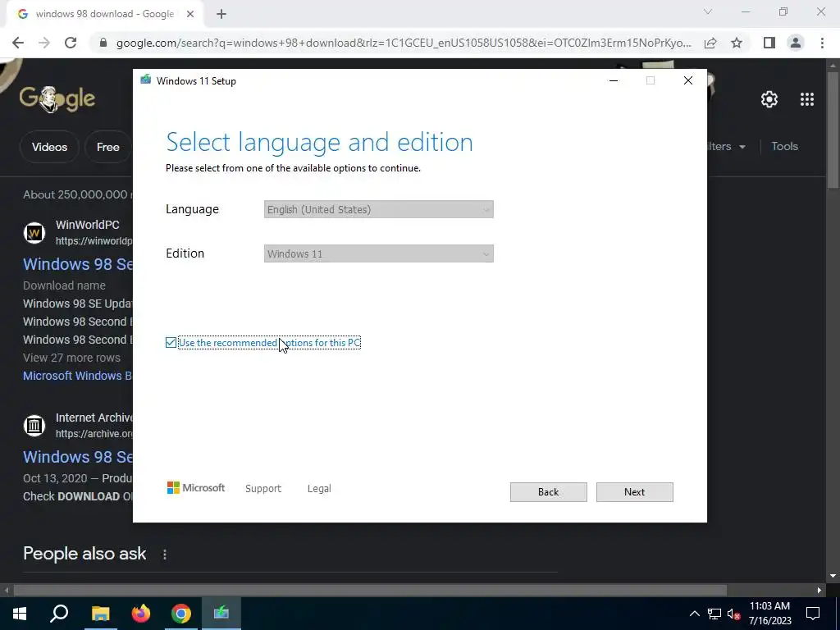Click the Microsoft logo in Setup
840x630 pixels.
click(x=195, y=487)
